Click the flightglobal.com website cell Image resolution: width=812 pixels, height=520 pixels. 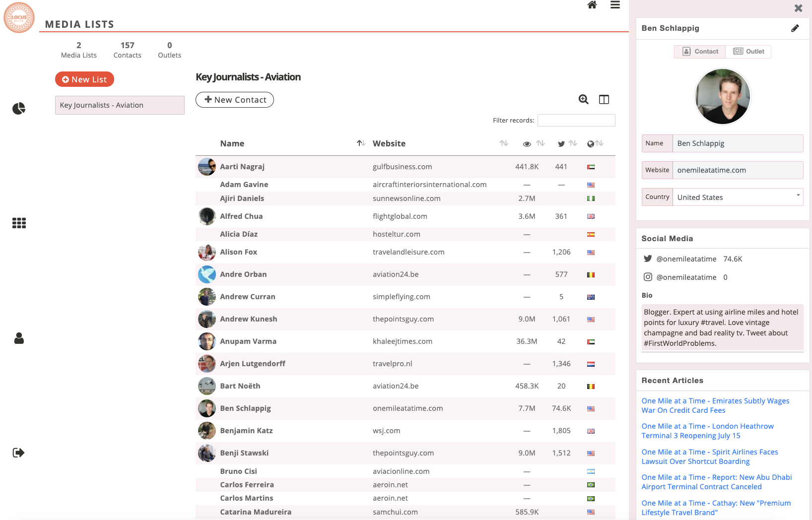(x=400, y=216)
